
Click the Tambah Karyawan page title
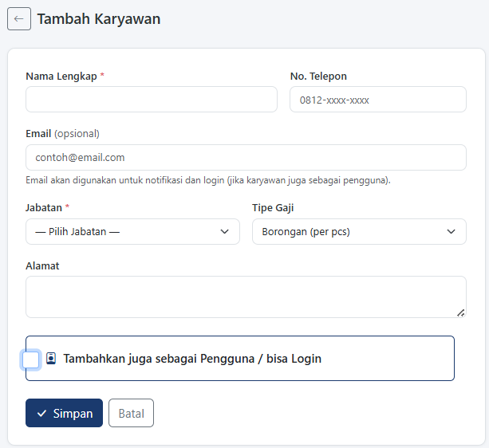click(x=99, y=18)
